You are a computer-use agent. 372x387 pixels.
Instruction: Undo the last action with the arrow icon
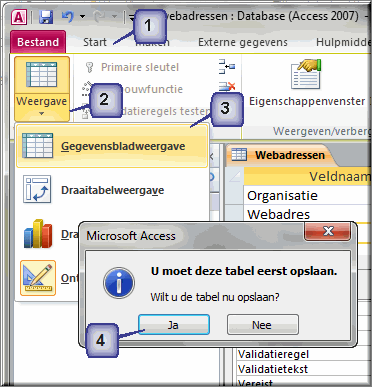(67, 16)
